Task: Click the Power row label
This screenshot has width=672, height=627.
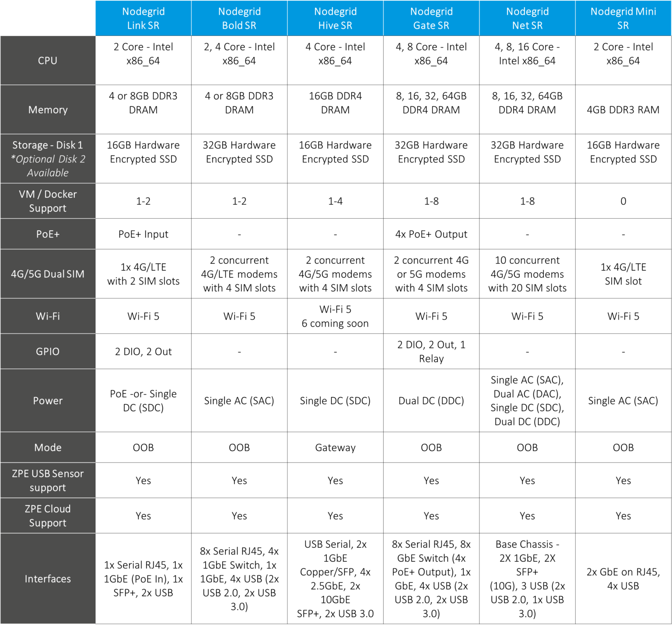Action: (48, 400)
